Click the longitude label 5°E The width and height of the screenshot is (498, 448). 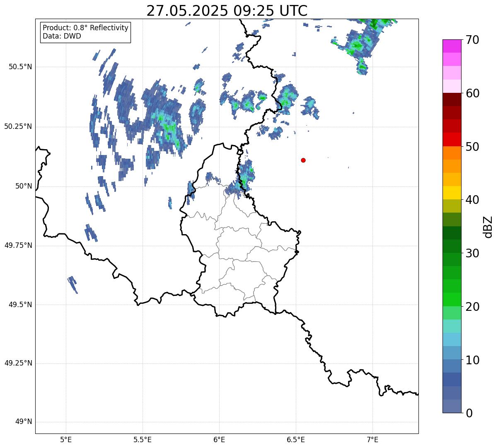(x=66, y=439)
